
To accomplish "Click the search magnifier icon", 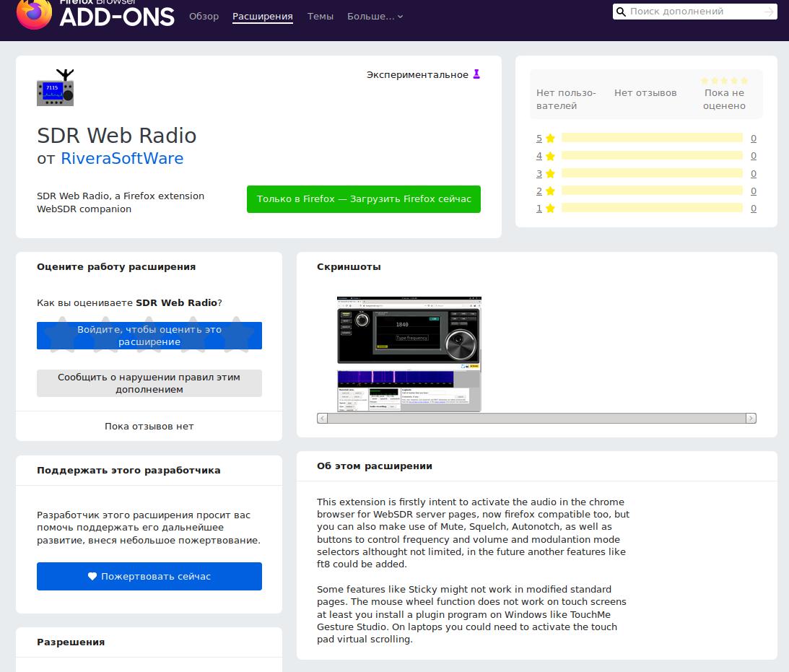I will (621, 12).
